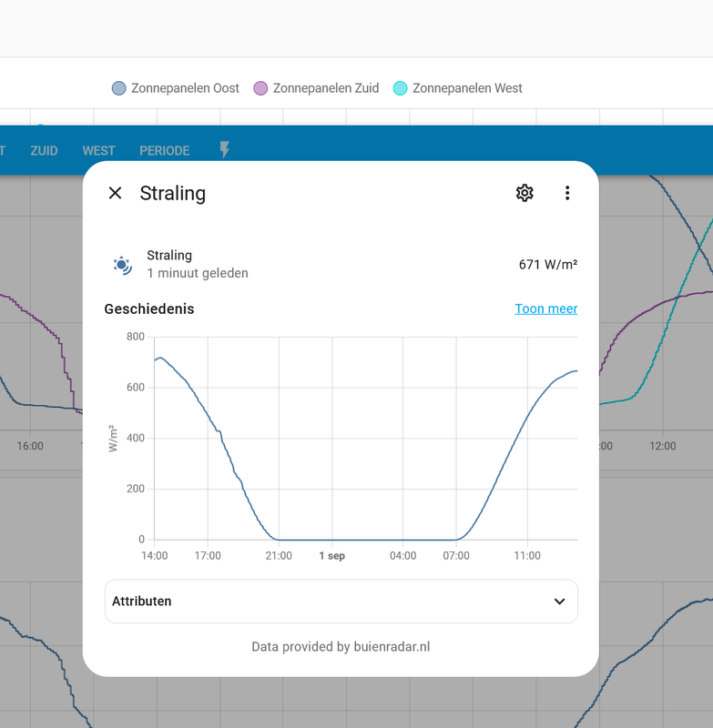The width and height of the screenshot is (713, 728).
Task: Open Straling entity settings gear
Action: [525, 193]
